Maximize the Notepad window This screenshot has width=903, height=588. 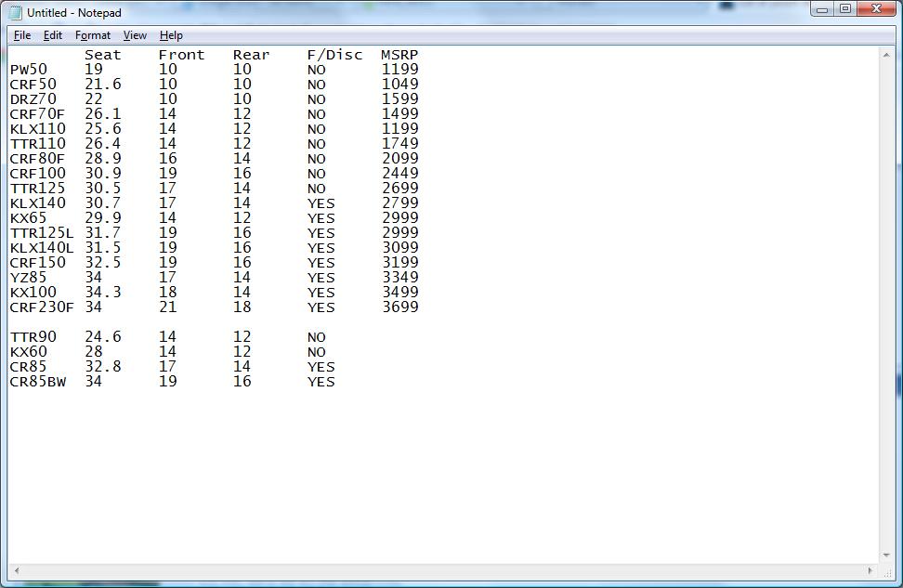[x=844, y=9]
